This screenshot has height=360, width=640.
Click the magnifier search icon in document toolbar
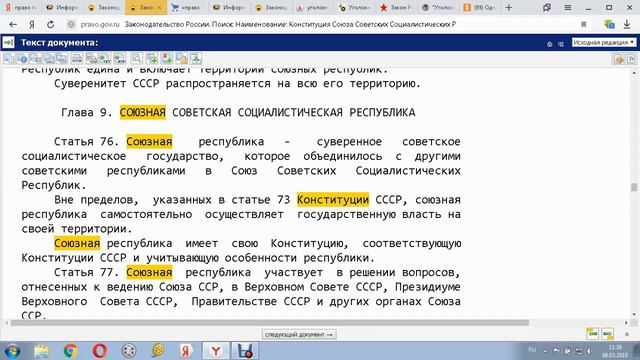(137, 58)
